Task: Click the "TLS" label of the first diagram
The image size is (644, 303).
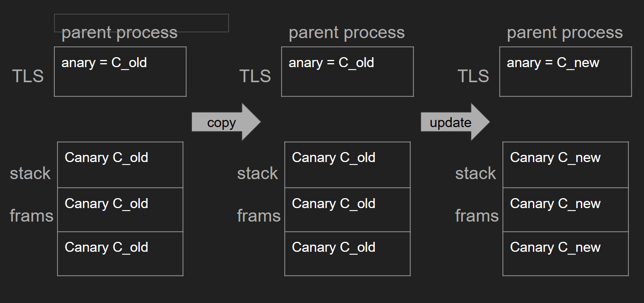Action: click(x=28, y=76)
